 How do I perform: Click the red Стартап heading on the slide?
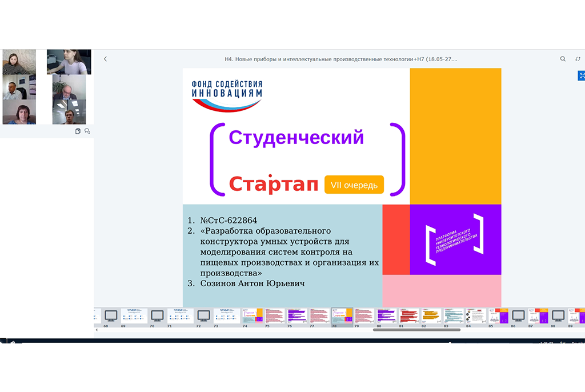point(274,184)
